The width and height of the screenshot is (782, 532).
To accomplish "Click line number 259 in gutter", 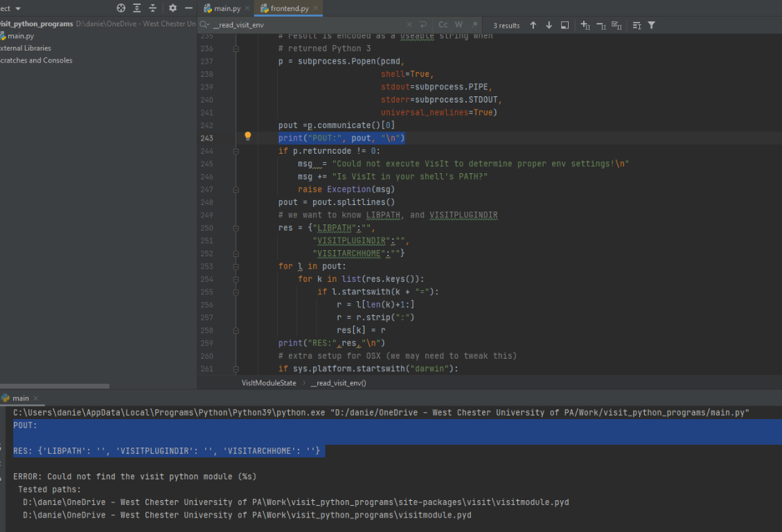I will pos(206,343).
